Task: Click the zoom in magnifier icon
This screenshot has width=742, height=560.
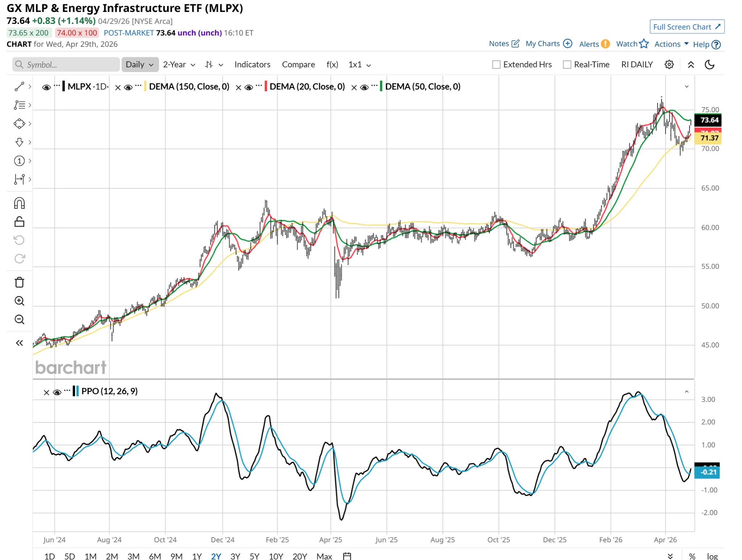Action: (x=19, y=301)
